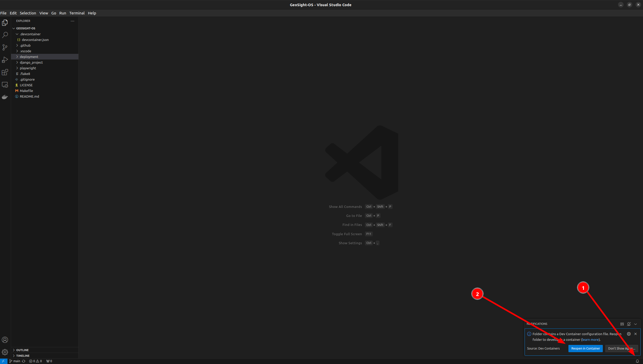Screen dimensions: 643x364
Task: Open the Run menu
Action: click(63, 13)
